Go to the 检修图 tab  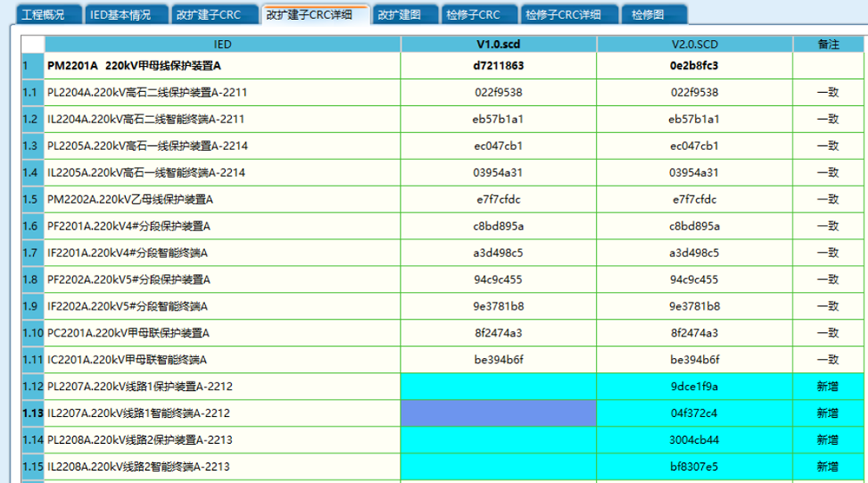(648, 15)
